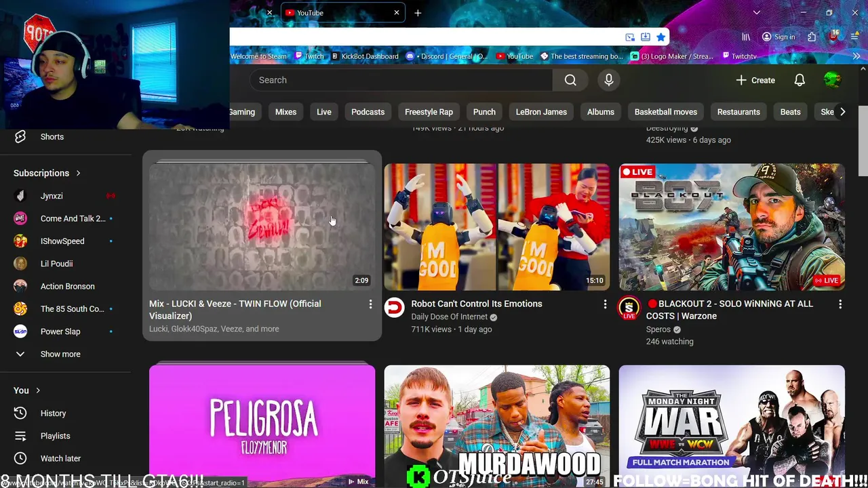Open the red extension with 16 badge
The image size is (868, 488).
tap(833, 37)
